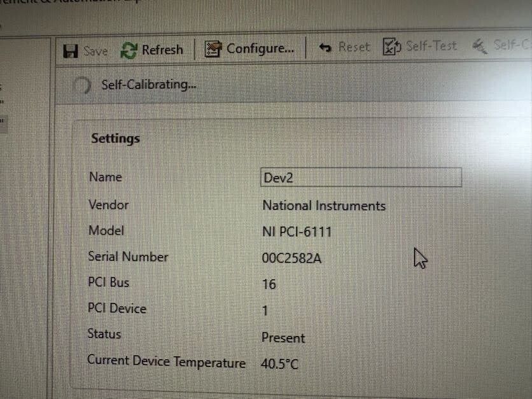Viewport: 532px width, 399px height.
Task: Click the Self-Calibrate tool icon
Action: coord(480,46)
